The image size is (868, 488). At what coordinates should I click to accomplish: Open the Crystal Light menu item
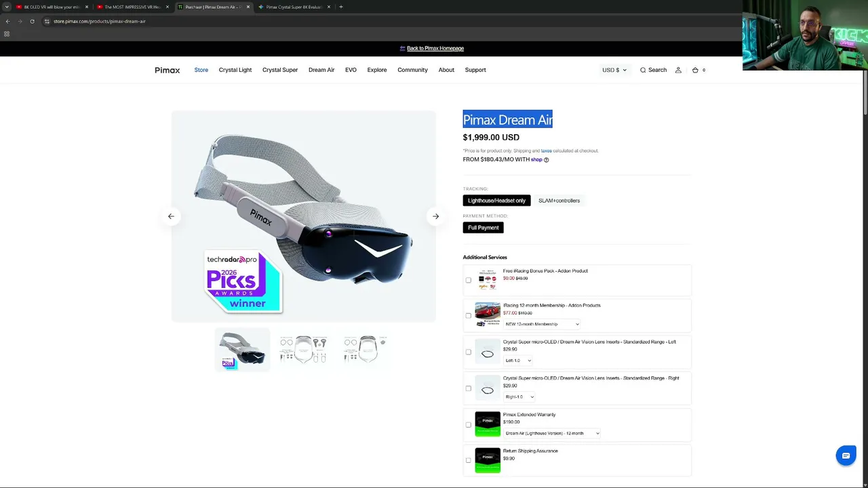235,70
